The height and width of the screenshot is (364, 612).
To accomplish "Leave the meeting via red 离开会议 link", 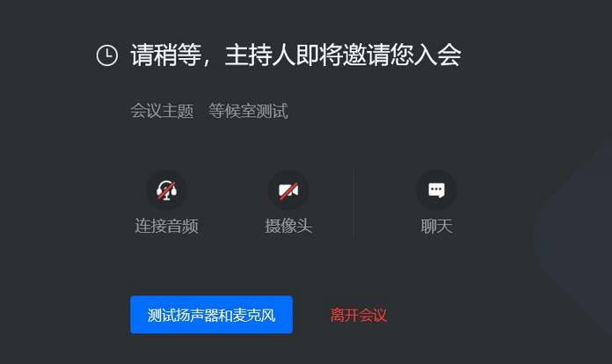I will pos(358,315).
